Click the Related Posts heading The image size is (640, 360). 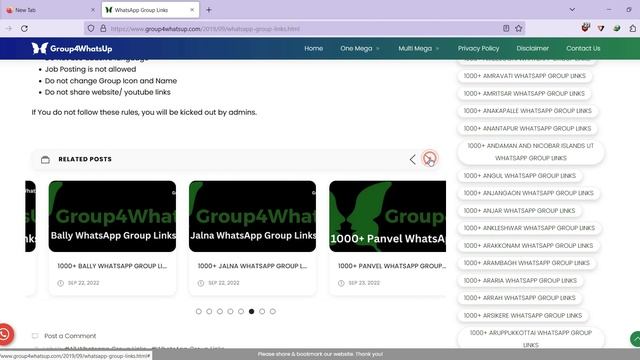click(85, 159)
